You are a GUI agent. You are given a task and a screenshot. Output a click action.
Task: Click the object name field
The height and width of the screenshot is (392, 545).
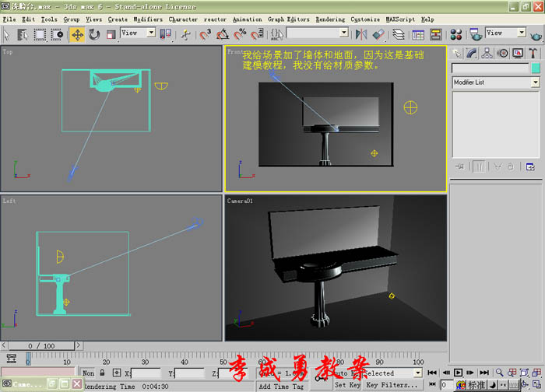(490, 68)
